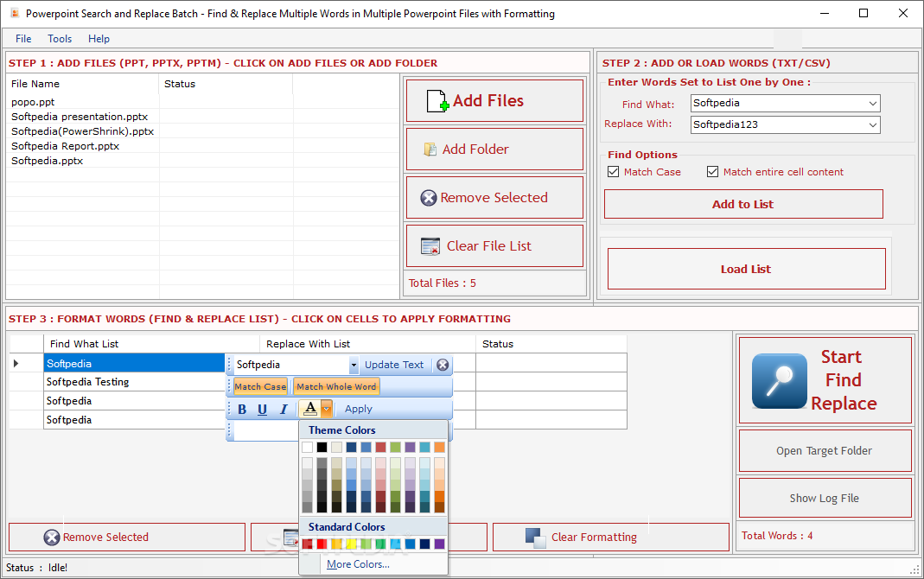This screenshot has height=579, width=924.
Task: Open the Help menu
Action: 99,39
